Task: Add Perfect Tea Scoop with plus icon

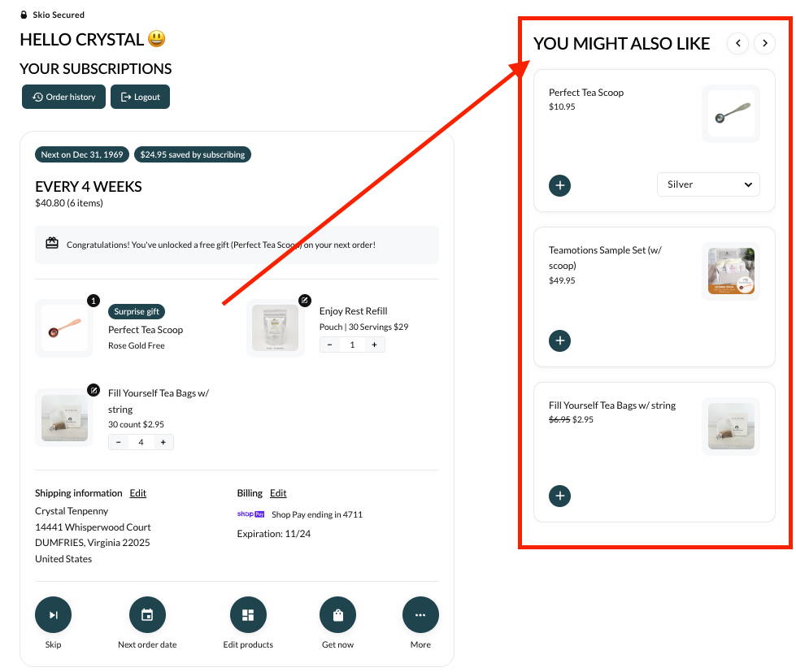Action: point(559,185)
